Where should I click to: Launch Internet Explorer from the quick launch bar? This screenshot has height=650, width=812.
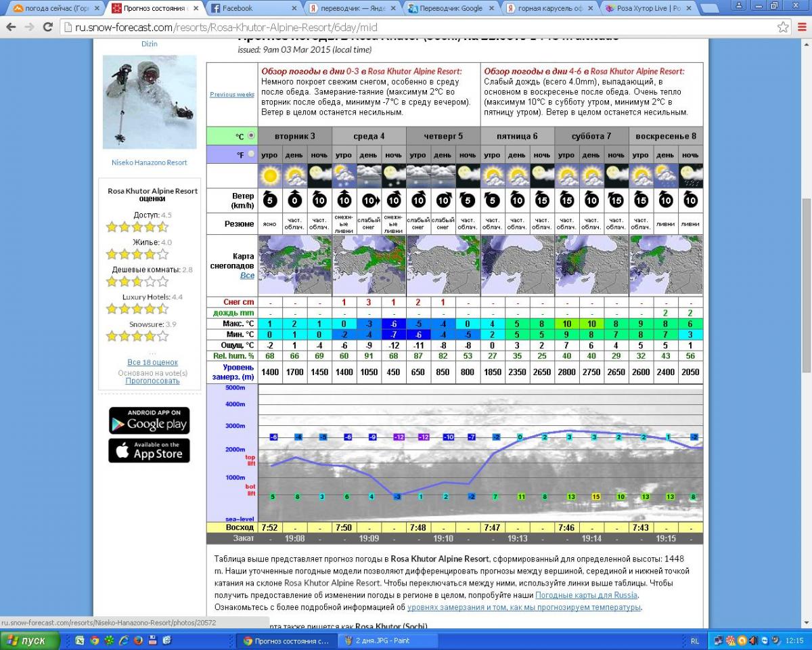(x=124, y=640)
